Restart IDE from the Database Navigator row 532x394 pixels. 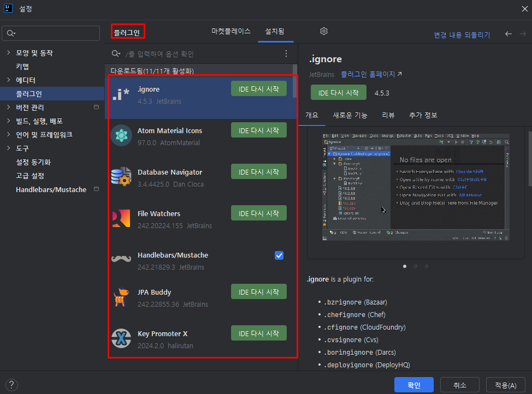click(x=259, y=171)
